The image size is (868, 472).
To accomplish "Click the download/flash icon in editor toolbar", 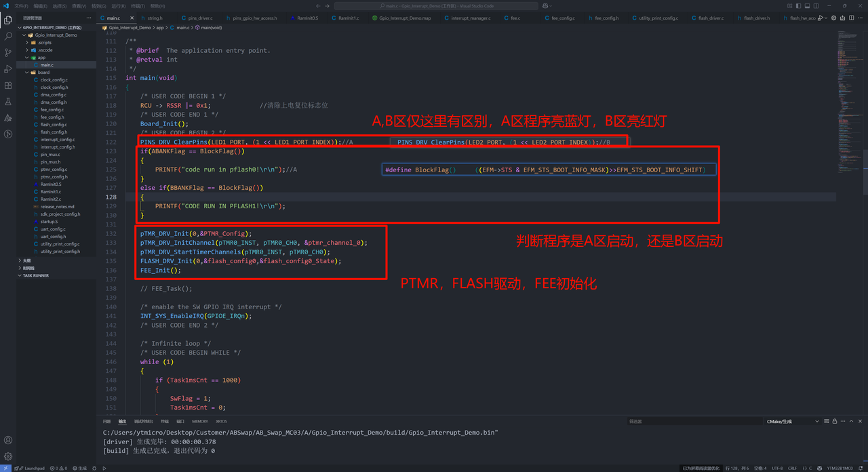I will tap(842, 18).
